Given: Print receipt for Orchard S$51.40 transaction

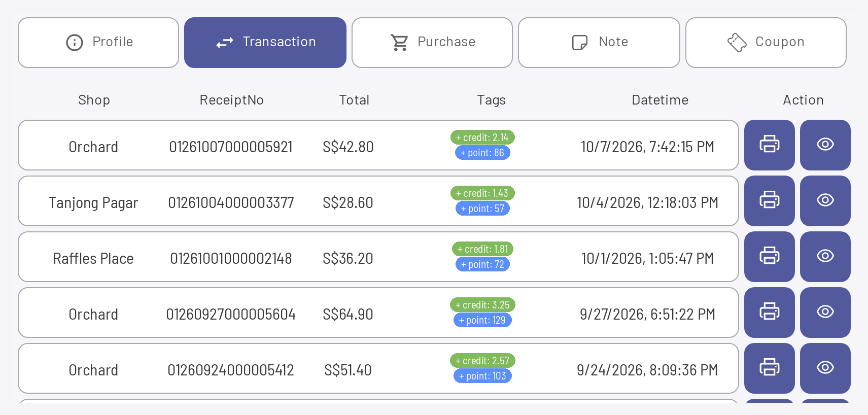Looking at the screenshot, I should coord(769,368).
